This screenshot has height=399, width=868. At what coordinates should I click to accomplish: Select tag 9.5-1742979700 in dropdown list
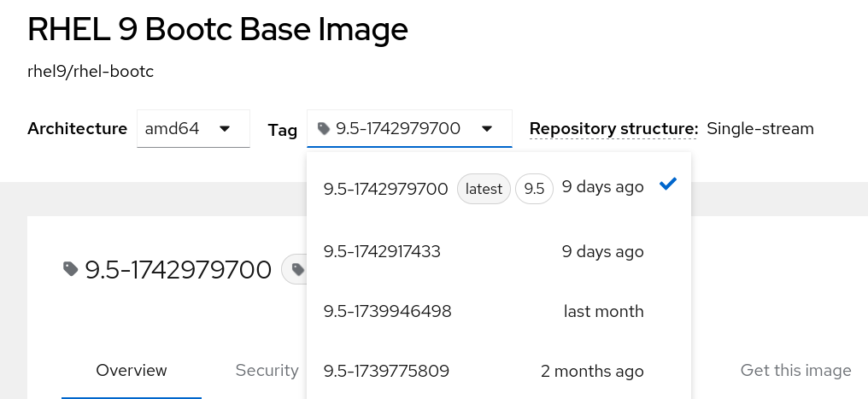pos(499,188)
